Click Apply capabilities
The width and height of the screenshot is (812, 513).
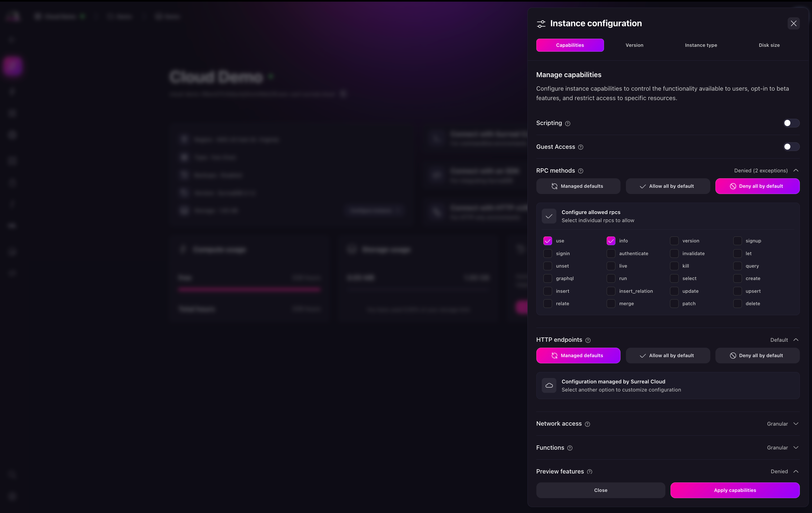tap(735, 490)
